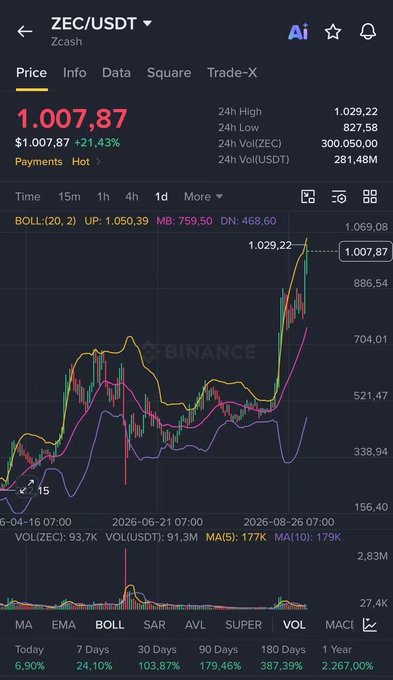The image size is (393, 680).
Task: Enable the MACD sub-indicator
Action: (339, 625)
